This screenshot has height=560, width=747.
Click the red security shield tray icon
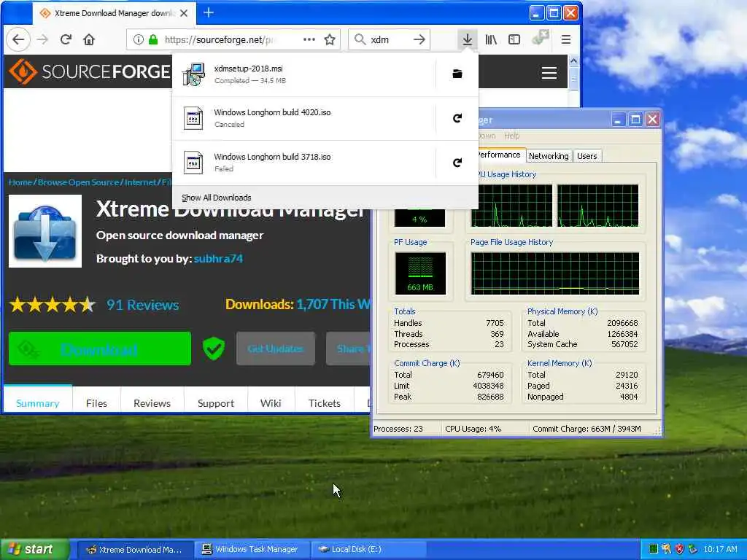click(x=679, y=549)
